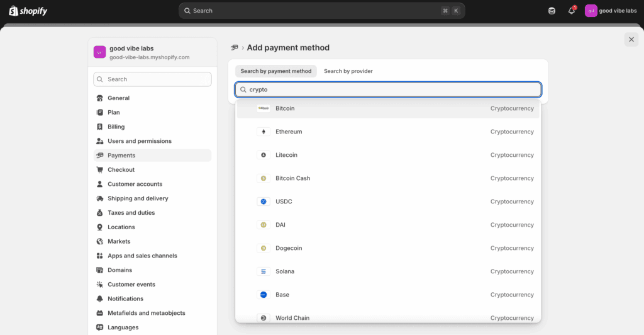This screenshot has width=644, height=335.
Task: Click the Shopify logo
Action: coord(28,11)
